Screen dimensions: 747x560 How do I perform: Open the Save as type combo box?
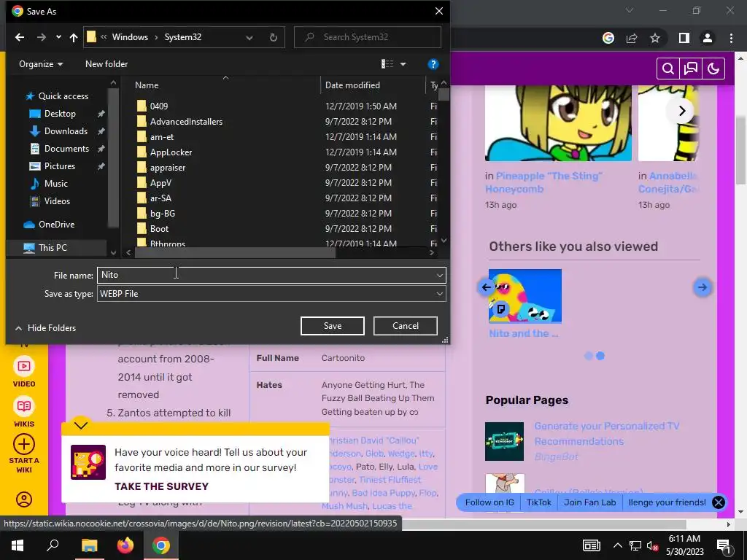pos(271,293)
